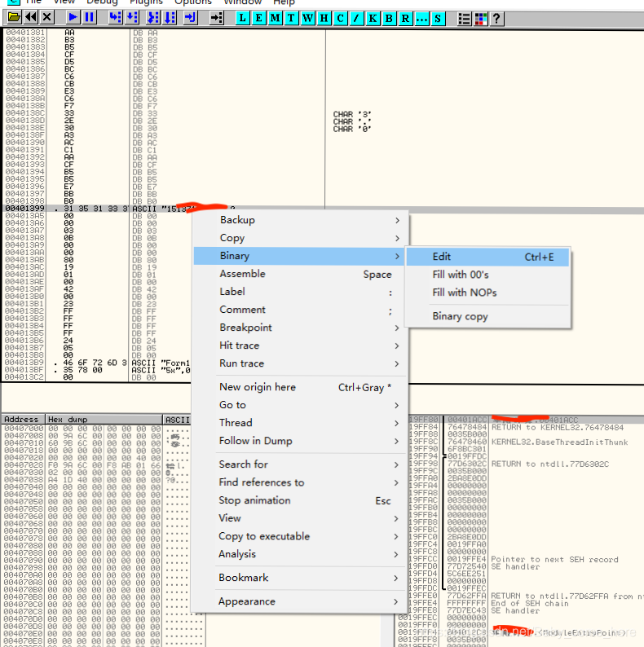Open the Handles window with the H button
644x647 pixels.
324,18
